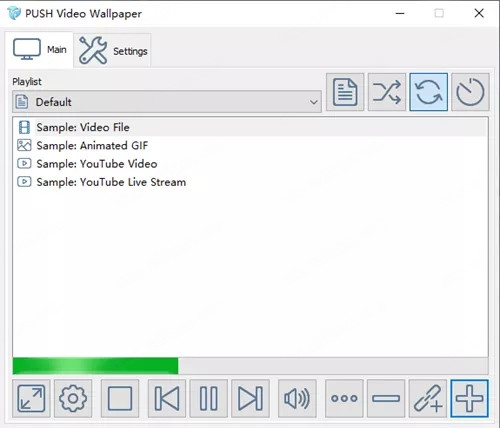Viewport: 500px width, 428px height.
Task: Click the film icon beside Video File
Action: (24, 127)
